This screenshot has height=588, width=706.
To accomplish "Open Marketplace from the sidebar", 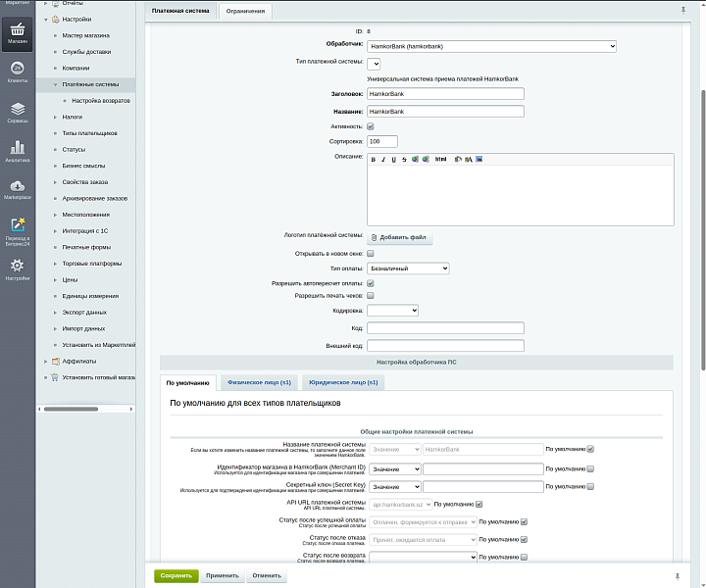I will click(18, 188).
